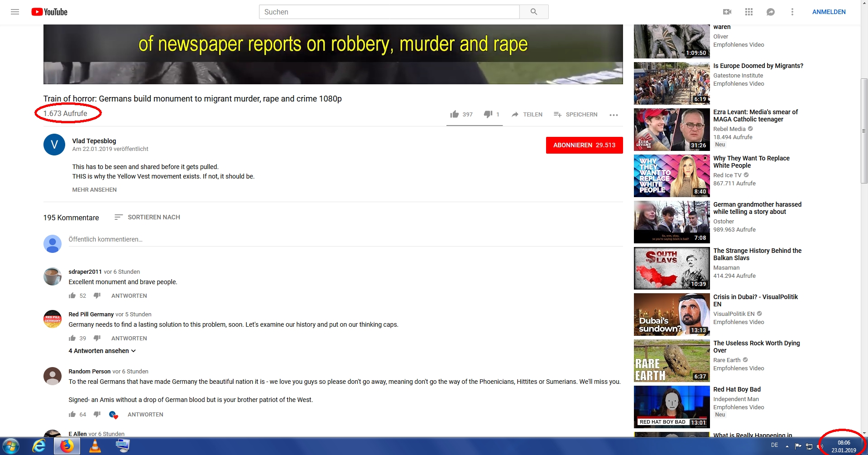The width and height of the screenshot is (868, 455).
Task: Dislike Random Person's comment
Action: tap(97, 414)
